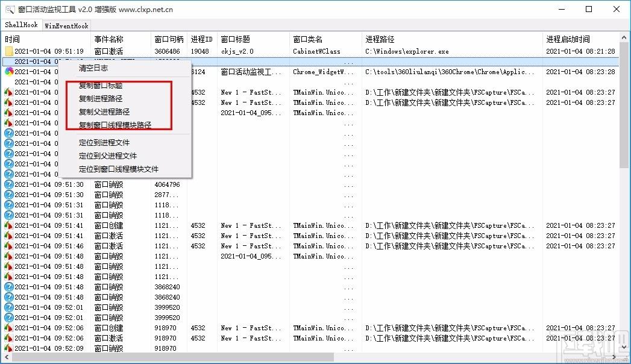Click the horizontal scrollbar left arrow
Image resolution: width=631 pixels, height=364 pixels.
click(6, 357)
